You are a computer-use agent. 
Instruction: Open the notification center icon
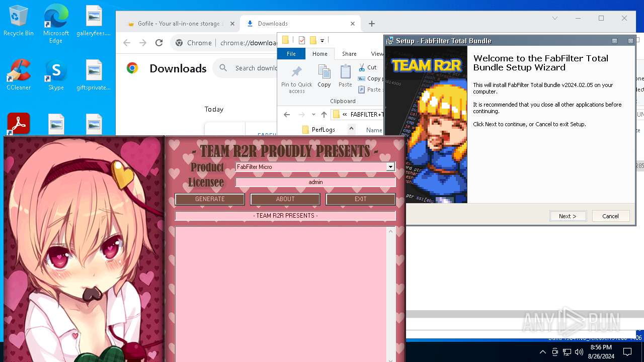pos(627,352)
